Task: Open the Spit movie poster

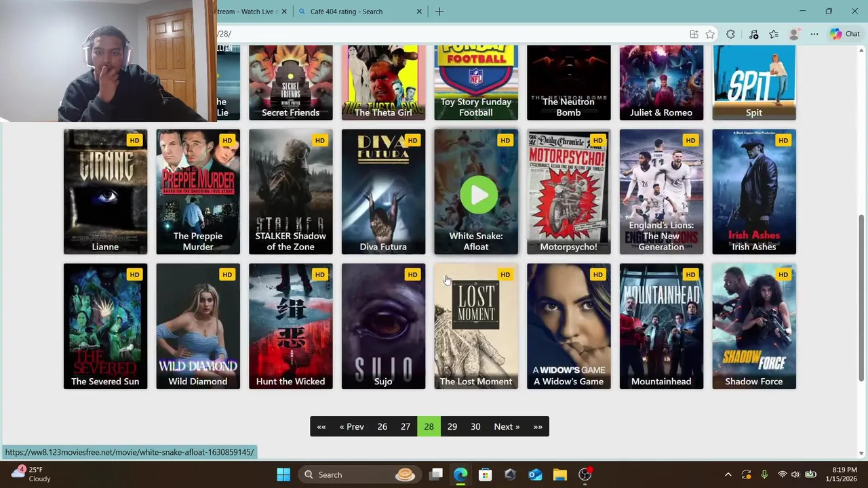Action: (754, 83)
